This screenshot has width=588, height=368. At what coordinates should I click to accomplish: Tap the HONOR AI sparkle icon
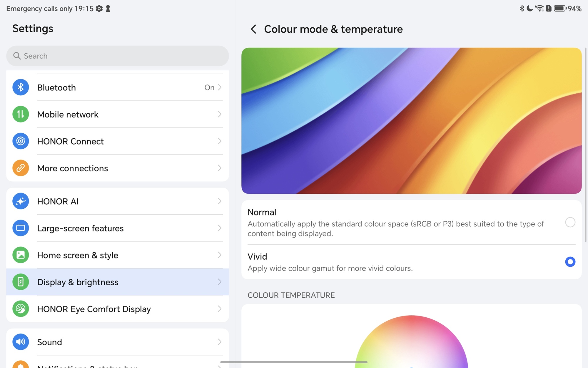point(21,201)
